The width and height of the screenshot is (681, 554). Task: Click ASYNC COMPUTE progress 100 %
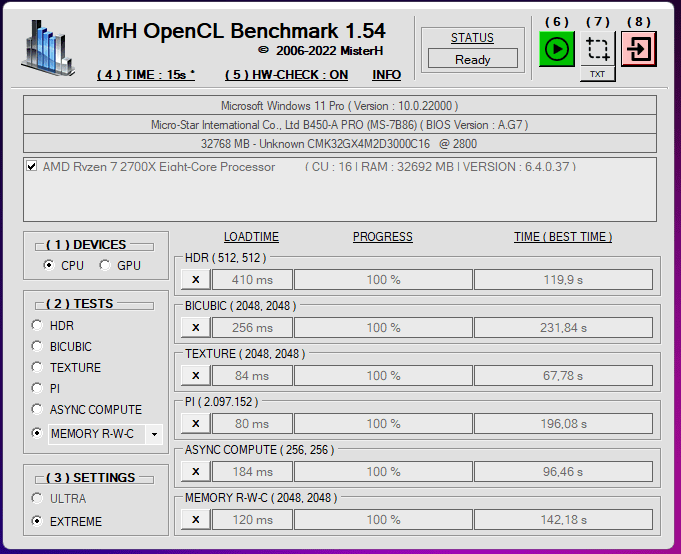click(x=383, y=472)
